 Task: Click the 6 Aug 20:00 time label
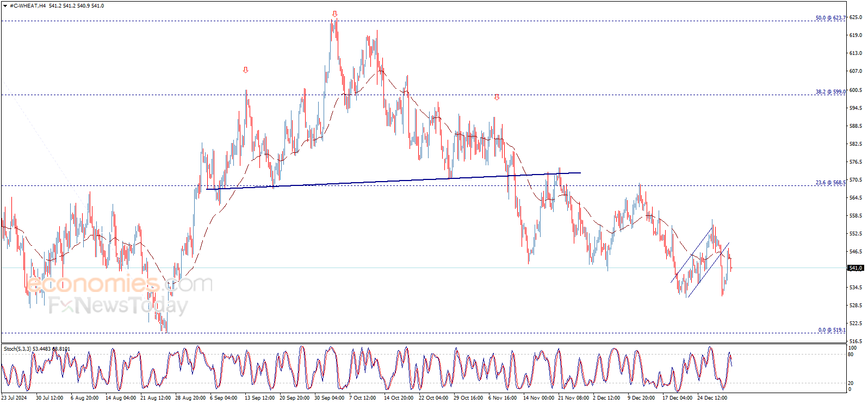85,398
